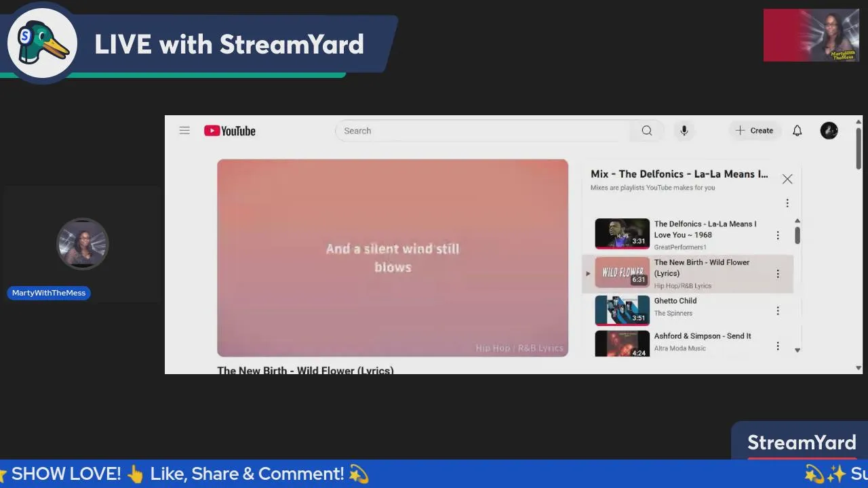This screenshot has width=868, height=488.
Task: Click the playlist scrollbar thumb
Action: coord(797,235)
